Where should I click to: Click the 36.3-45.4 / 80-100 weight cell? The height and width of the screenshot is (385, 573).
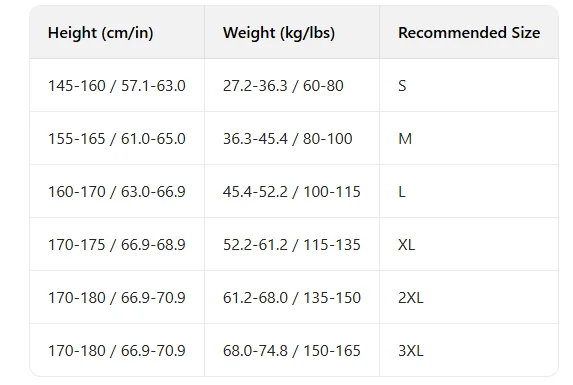point(292,138)
